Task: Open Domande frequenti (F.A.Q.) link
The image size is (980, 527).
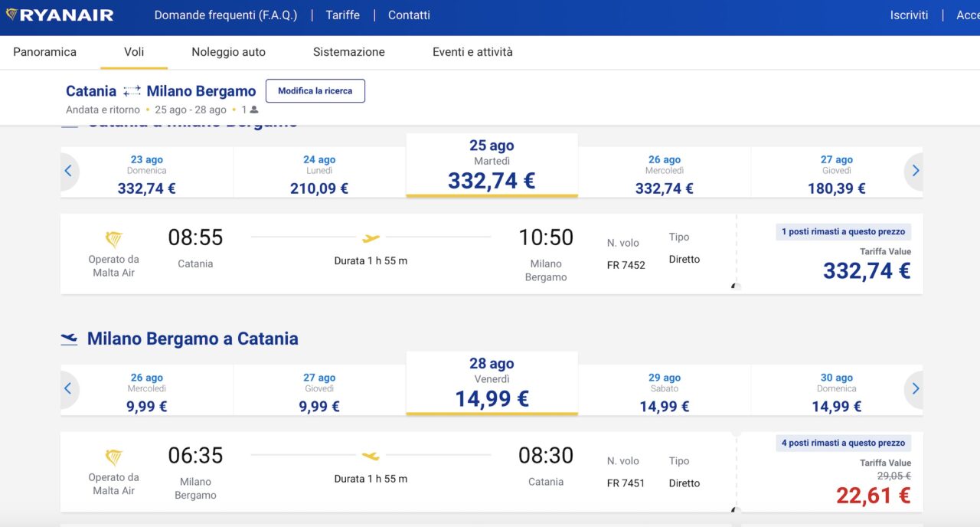Action: click(x=226, y=15)
